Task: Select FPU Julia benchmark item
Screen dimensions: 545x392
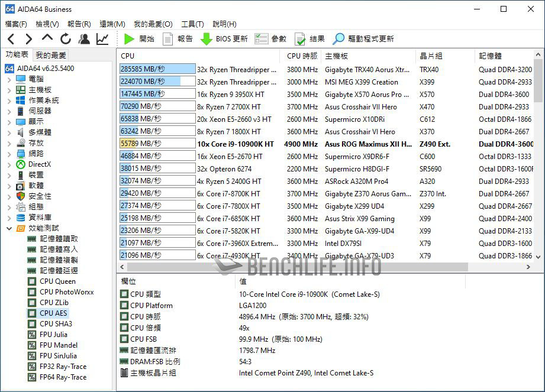Action: (53, 335)
